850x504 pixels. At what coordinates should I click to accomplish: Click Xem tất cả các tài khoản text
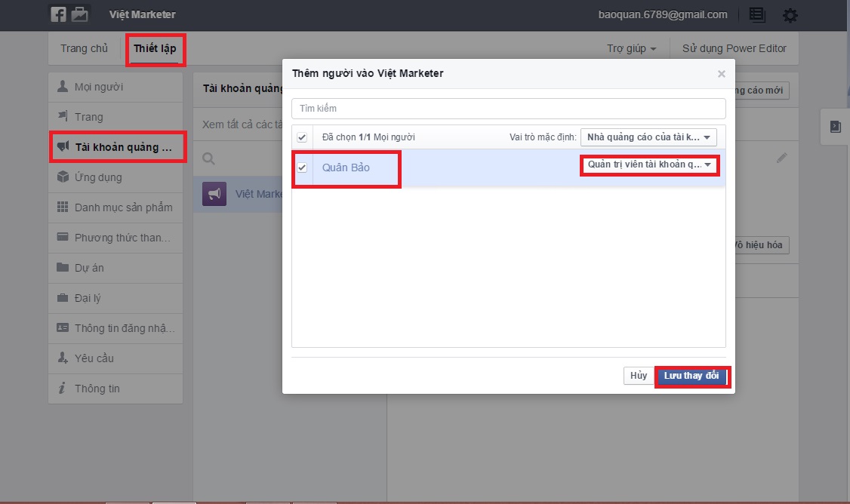point(242,124)
